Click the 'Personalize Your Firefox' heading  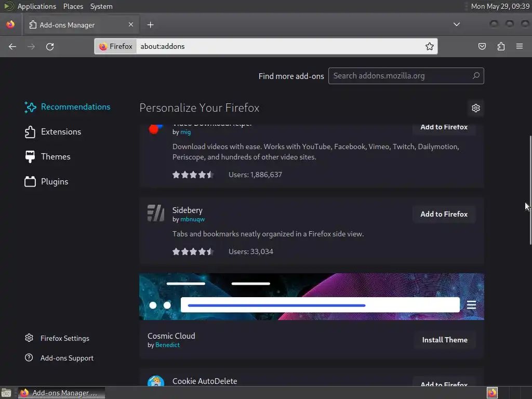[199, 108]
